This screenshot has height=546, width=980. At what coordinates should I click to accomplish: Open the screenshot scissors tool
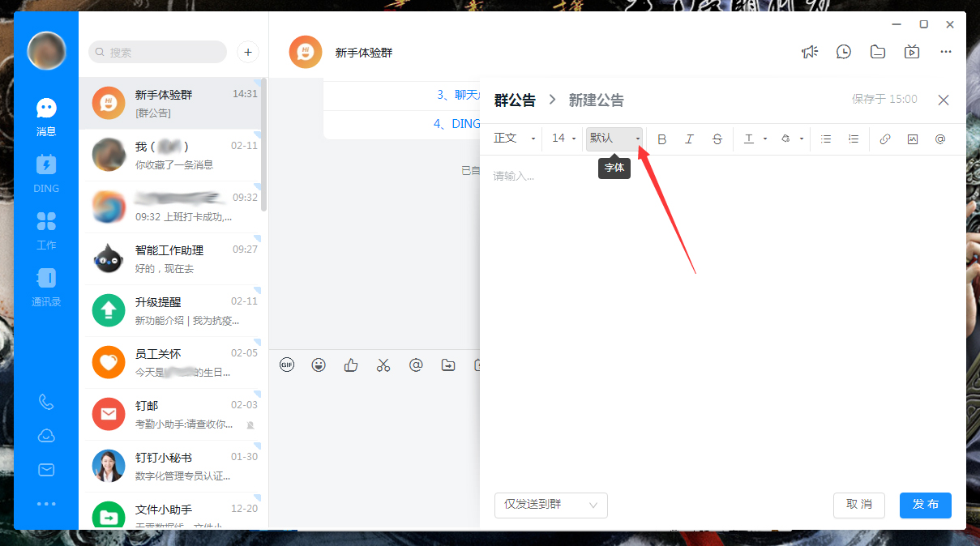383,365
